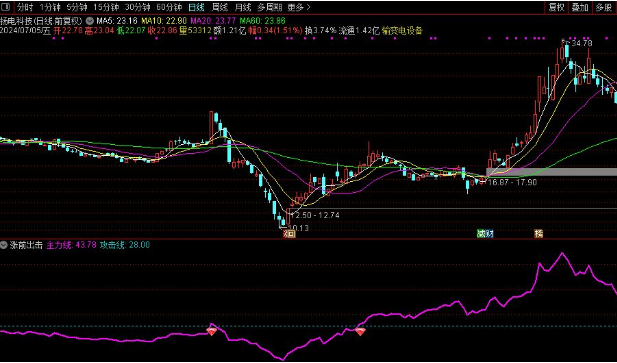Click the panel layout icon at top-left
The image size is (617, 363).
tap(6, 7)
